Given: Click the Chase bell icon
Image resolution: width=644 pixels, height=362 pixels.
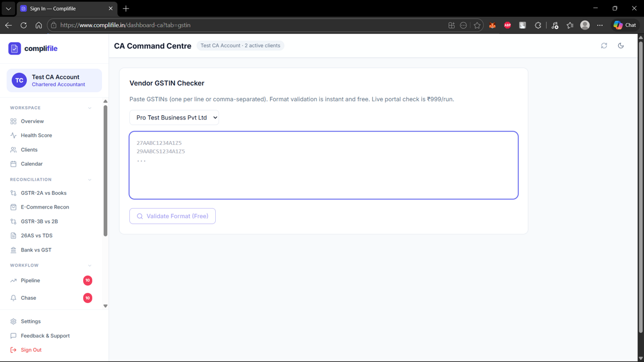Looking at the screenshot, I should pos(13,298).
